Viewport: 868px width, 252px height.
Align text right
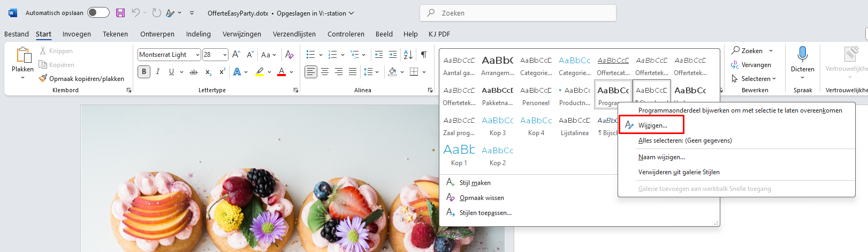[339, 71]
